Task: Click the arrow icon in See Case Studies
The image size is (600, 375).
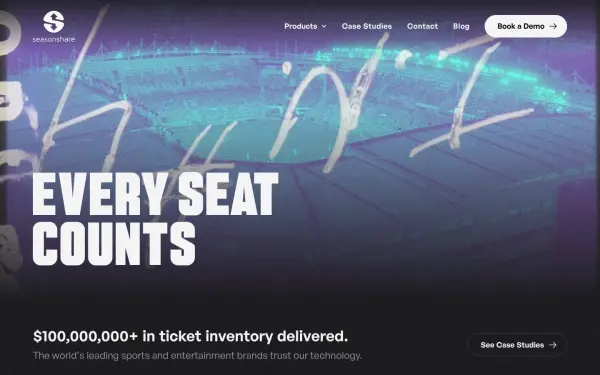Action: 553,345
